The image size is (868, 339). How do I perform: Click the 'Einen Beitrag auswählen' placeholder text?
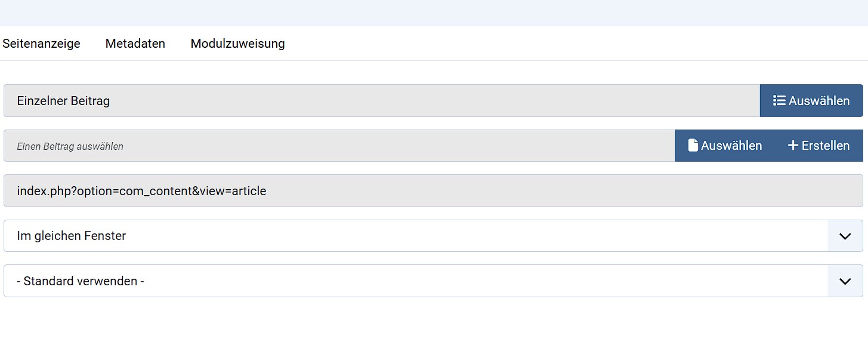[x=70, y=146]
